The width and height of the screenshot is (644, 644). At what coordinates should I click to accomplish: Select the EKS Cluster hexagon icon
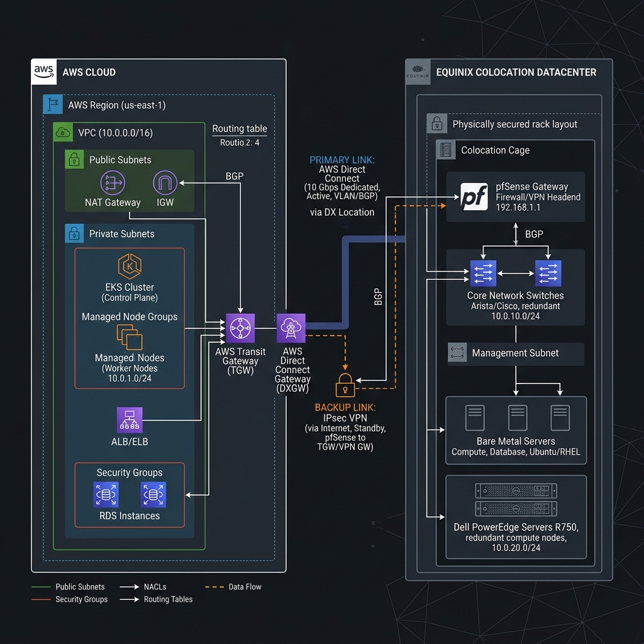coord(130,267)
